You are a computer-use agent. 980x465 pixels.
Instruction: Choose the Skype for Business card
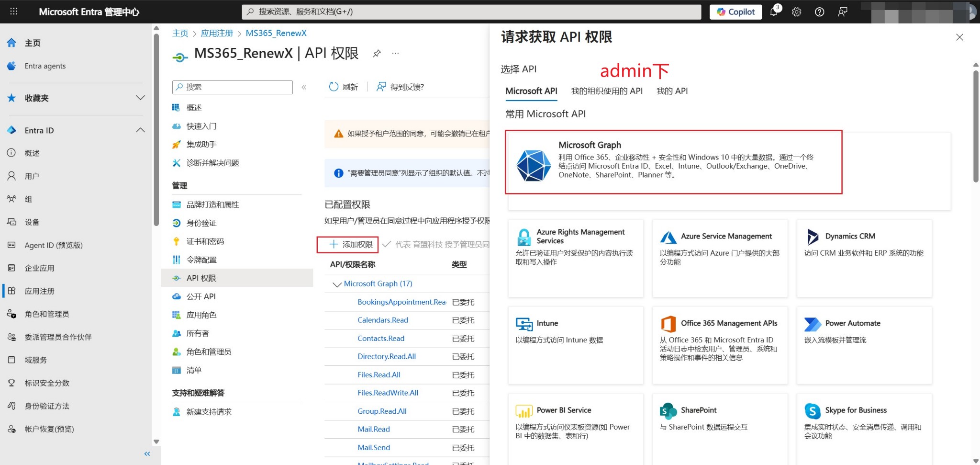[x=864, y=429]
